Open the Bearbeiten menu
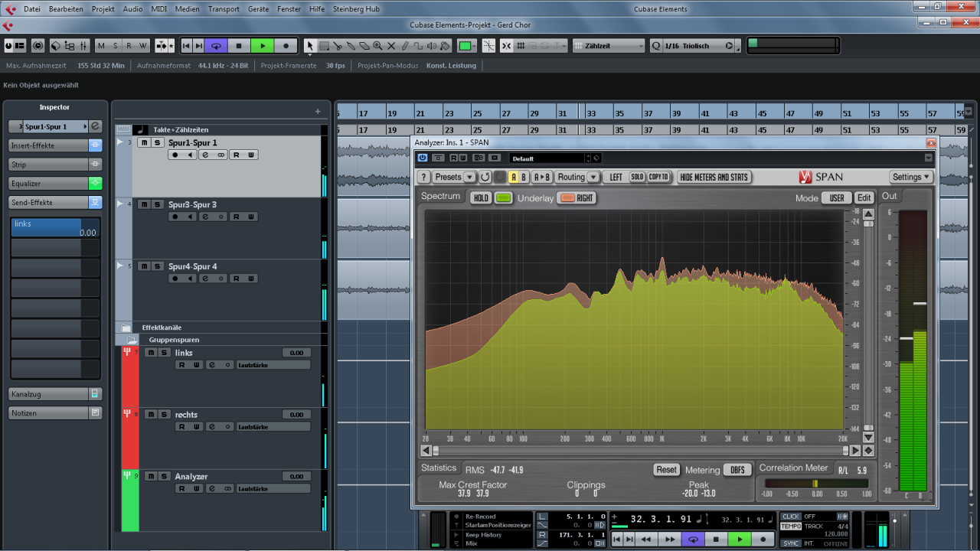Viewport: 980px width, 551px height. [x=66, y=9]
